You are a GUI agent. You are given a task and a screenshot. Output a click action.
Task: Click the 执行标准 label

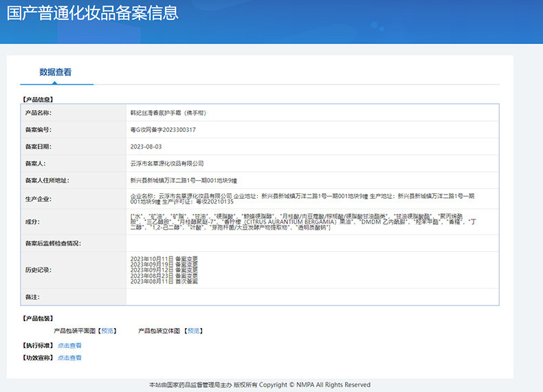38,345
